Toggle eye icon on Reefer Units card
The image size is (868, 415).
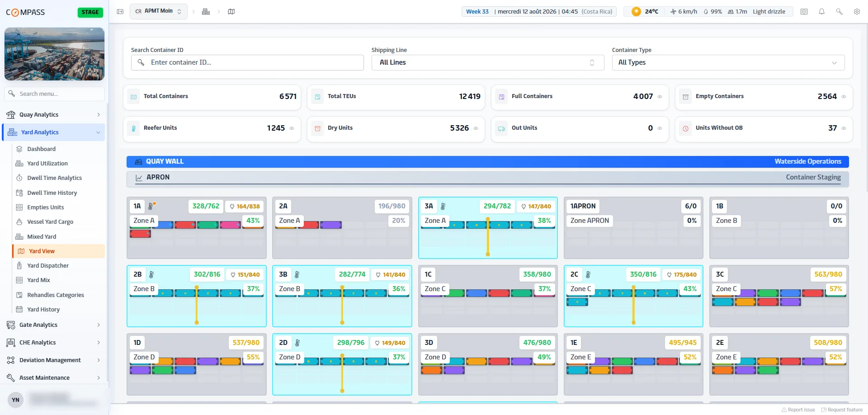click(292, 128)
